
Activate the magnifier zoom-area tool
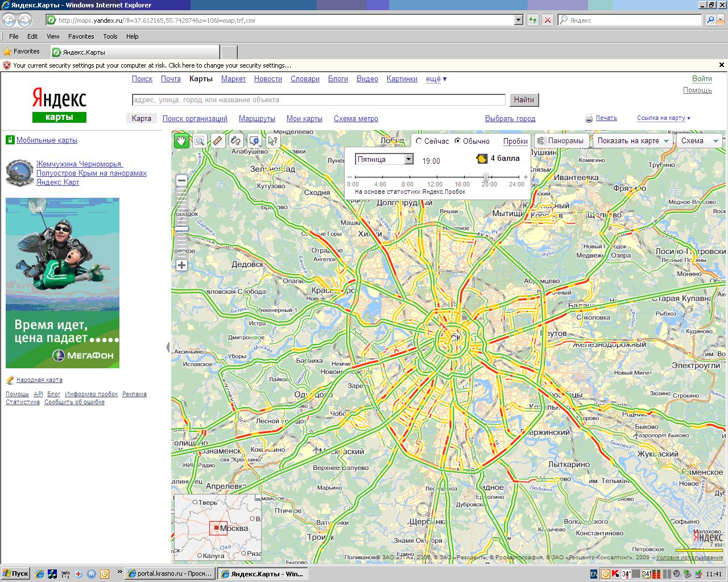(200, 141)
